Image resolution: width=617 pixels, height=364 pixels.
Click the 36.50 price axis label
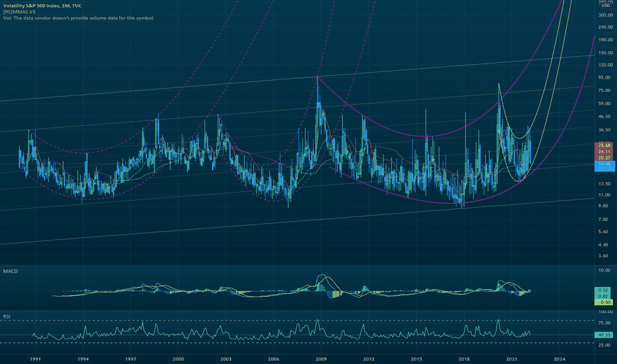tap(604, 130)
